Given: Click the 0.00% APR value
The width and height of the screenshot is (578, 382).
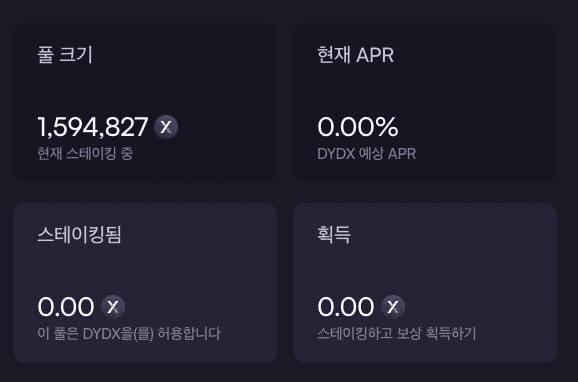Looking at the screenshot, I should [x=358, y=127].
